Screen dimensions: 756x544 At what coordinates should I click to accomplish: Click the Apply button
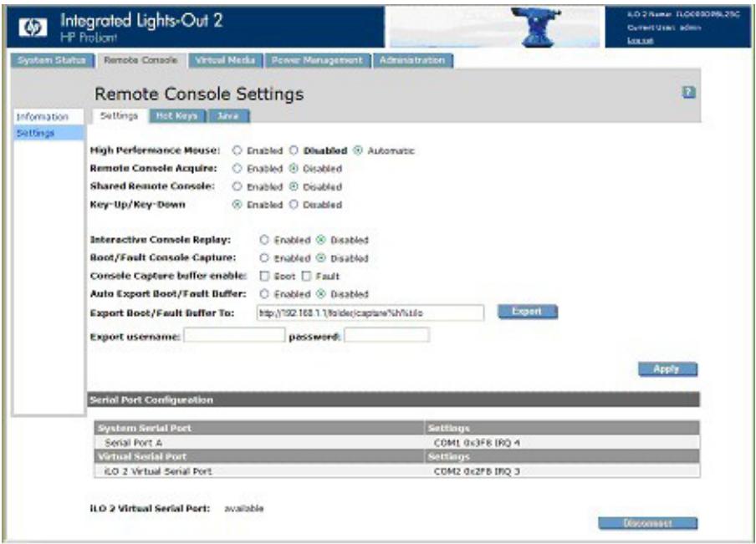(667, 369)
